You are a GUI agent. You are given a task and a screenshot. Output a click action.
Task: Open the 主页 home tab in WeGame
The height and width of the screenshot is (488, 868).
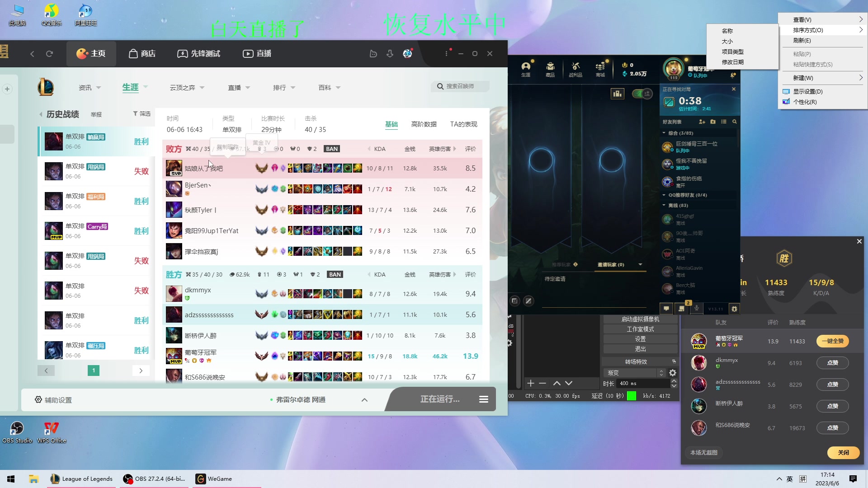pyautogui.click(x=91, y=54)
